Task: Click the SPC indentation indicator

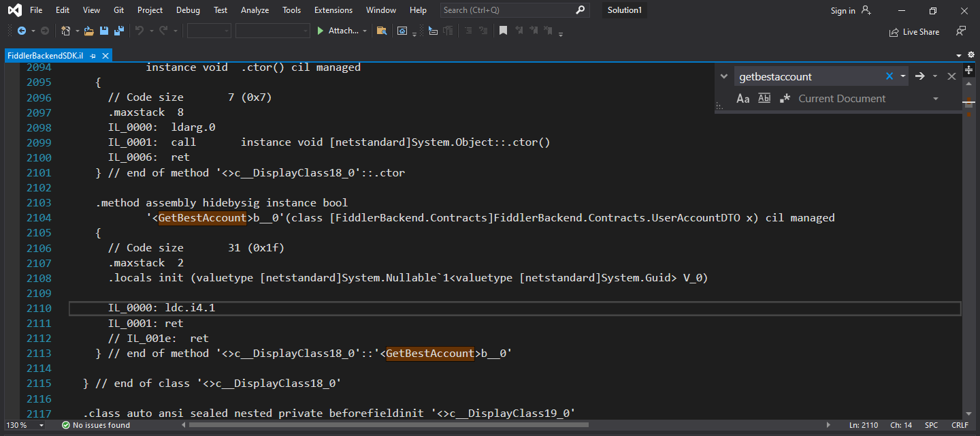Action: click(x=931, y=425)
